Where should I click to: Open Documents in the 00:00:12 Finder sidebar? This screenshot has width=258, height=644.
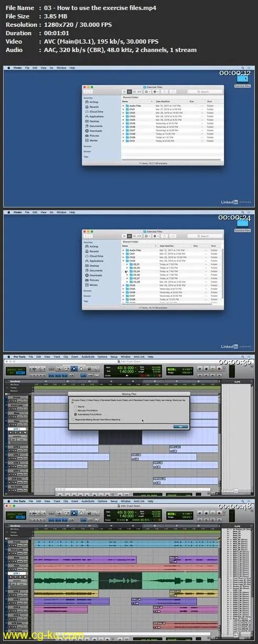[x=94, y=126]
